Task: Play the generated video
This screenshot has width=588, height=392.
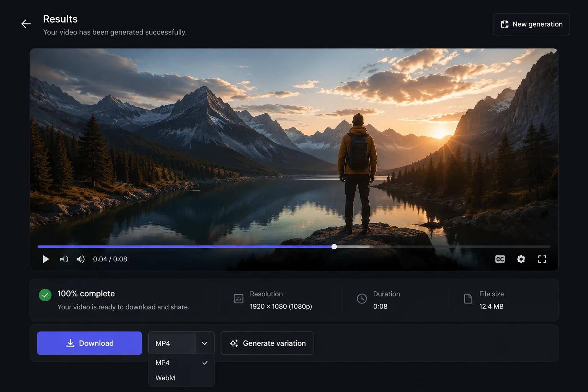Action: (x=46, y=259)
